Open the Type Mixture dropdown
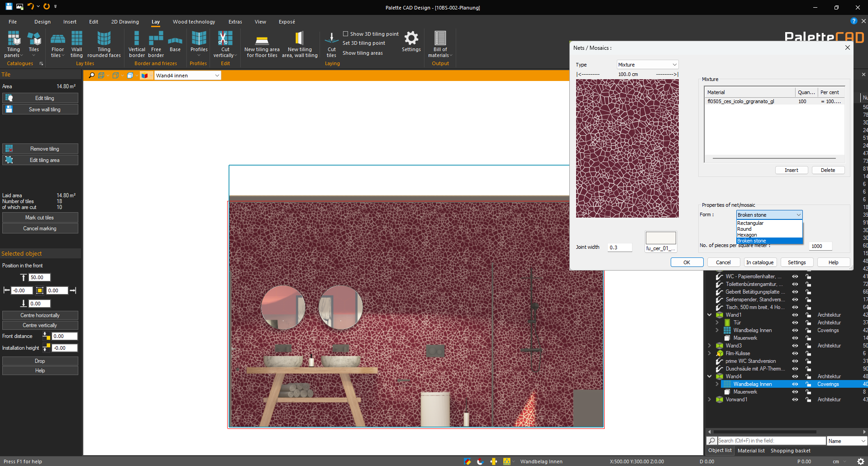868x466 pixels. [x=647, y=65]
